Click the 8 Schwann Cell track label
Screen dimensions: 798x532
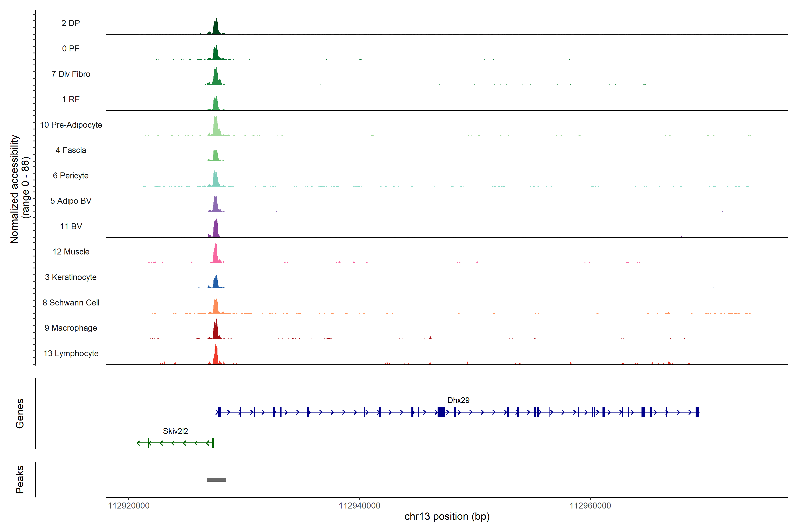click(71, 302)
